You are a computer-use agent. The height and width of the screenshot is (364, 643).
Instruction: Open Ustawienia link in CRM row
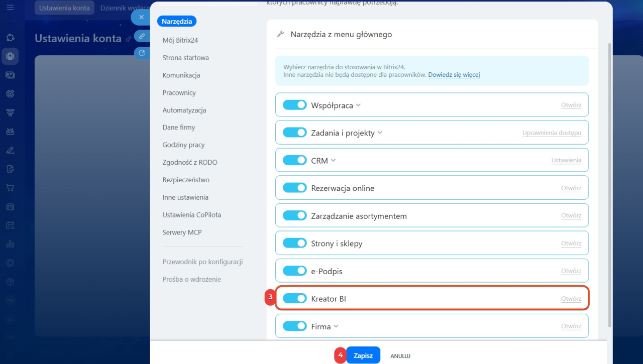[566, 161]
